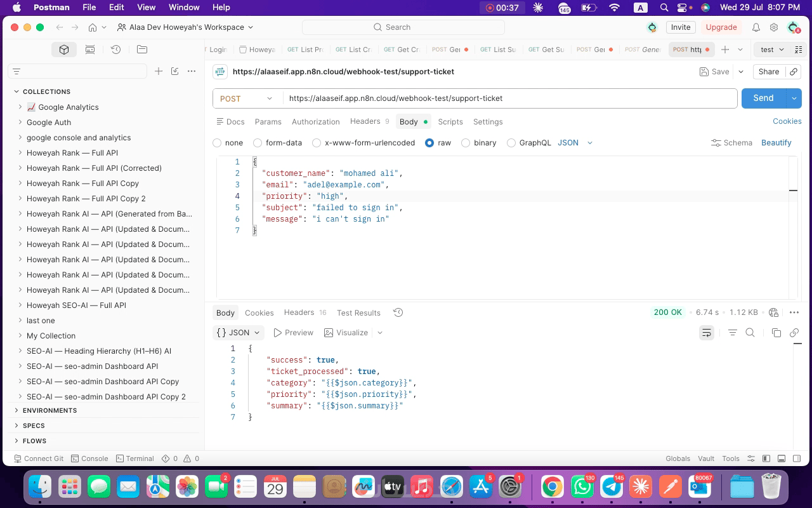Select the form-data radio button

(x=258, y=143)
